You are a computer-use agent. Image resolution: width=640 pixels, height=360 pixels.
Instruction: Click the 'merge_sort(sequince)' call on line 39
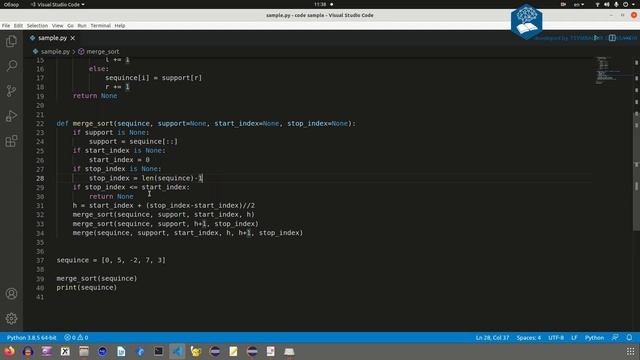[x=97, y=278]
